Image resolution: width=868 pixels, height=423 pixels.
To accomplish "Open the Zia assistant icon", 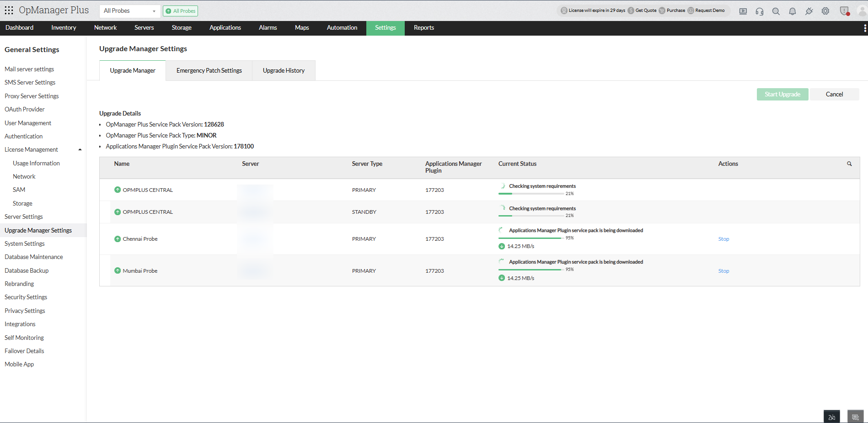I will (831, 417).
